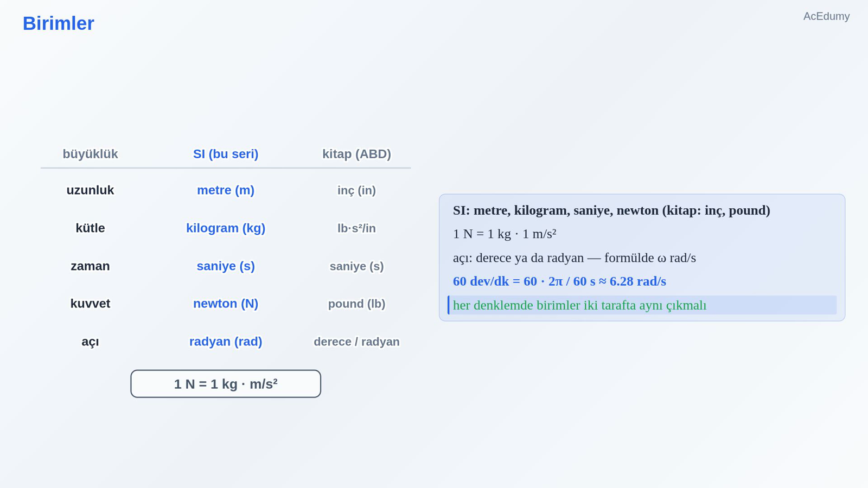868x488 pixels.
Task: Click the newton (N) cell
Action: (226, 304)
